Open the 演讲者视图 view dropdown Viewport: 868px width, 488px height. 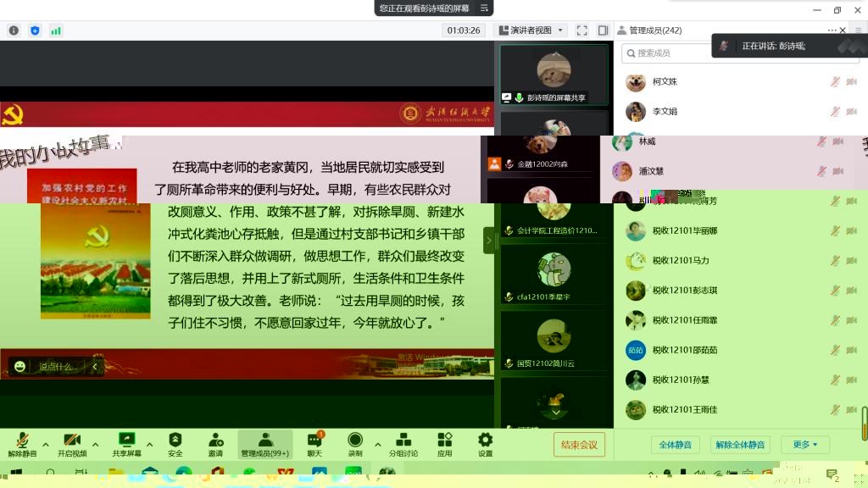tap(531, 30)
